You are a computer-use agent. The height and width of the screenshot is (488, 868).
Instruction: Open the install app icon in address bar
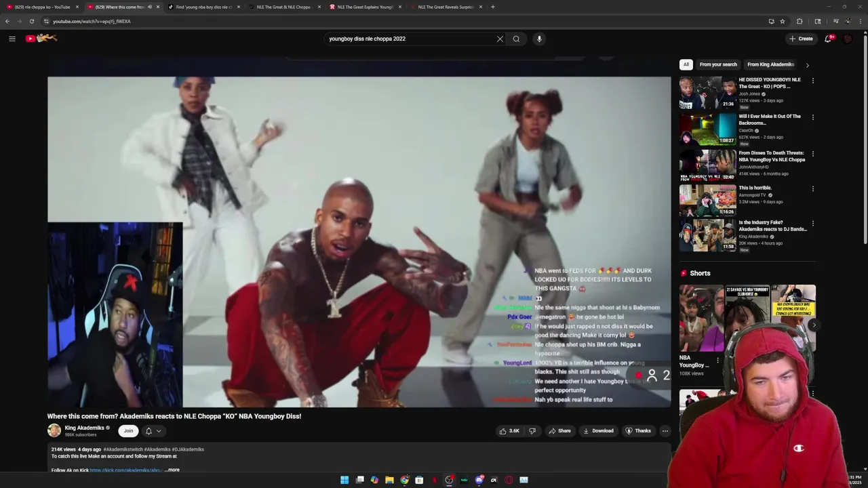tap(771, 21)
